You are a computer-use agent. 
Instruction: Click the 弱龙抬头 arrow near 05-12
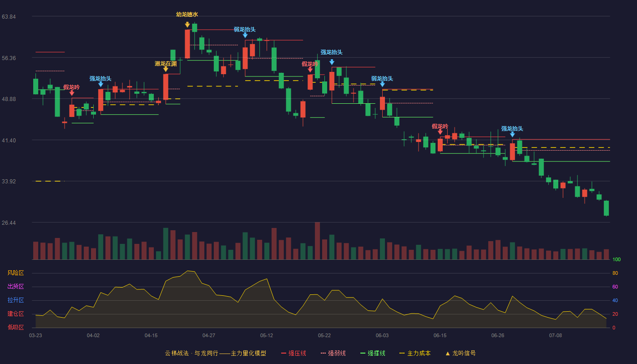click(x=245, y=35)
